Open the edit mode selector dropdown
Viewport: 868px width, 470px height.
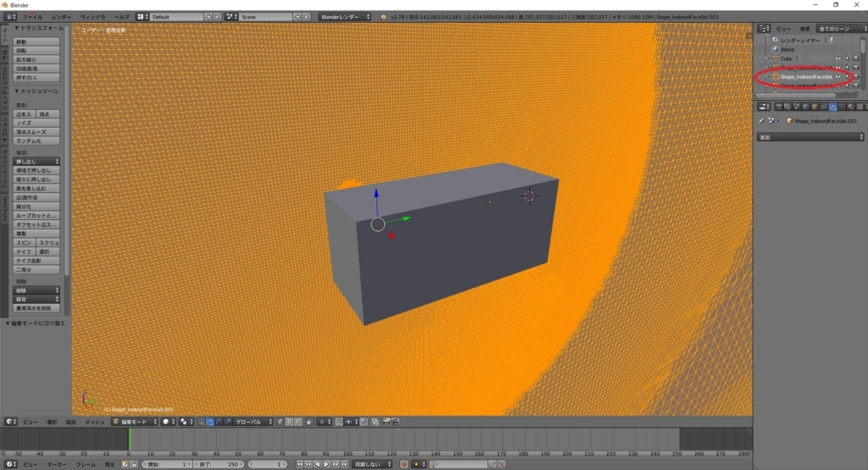pos(135,422)
